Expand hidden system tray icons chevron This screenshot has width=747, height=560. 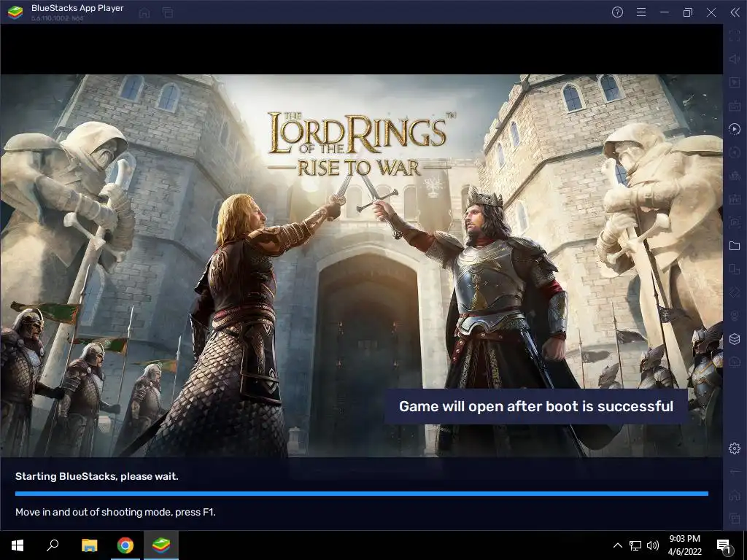[617, 545]
